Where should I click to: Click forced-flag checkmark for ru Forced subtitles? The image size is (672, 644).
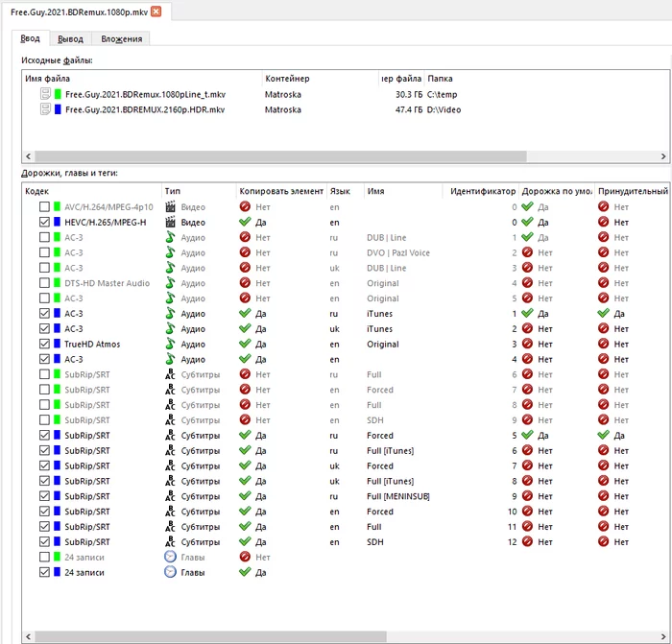(x=604, y=436)
